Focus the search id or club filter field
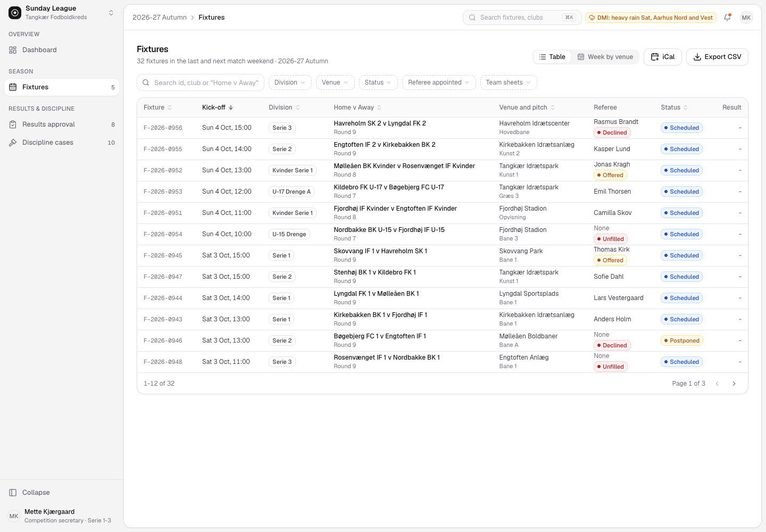766x532 pixels. coord(201,82)
